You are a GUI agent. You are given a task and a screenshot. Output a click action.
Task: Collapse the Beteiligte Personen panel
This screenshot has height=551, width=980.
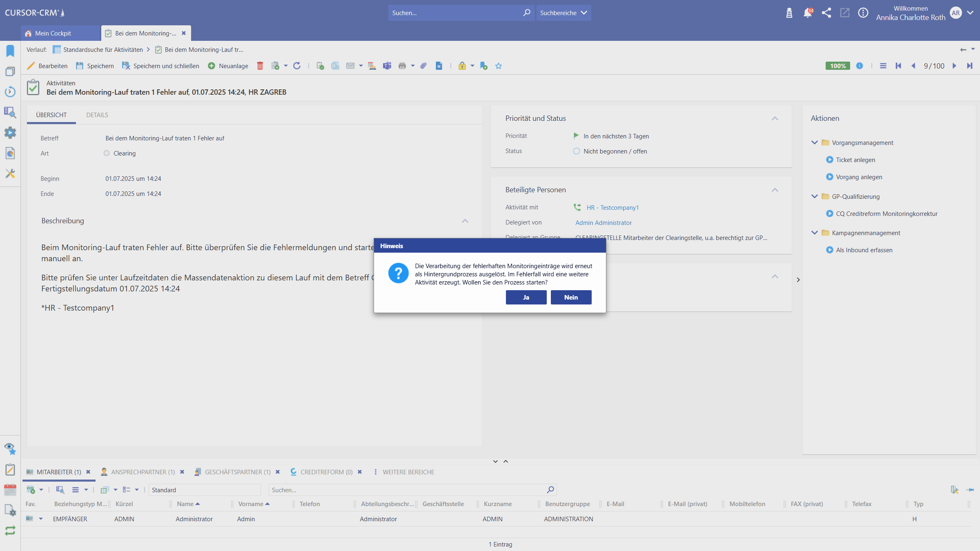[775, 190]
